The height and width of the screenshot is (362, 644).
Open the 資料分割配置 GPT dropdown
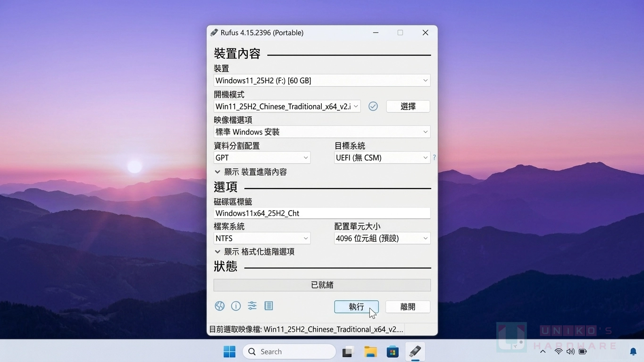point(262,157)
